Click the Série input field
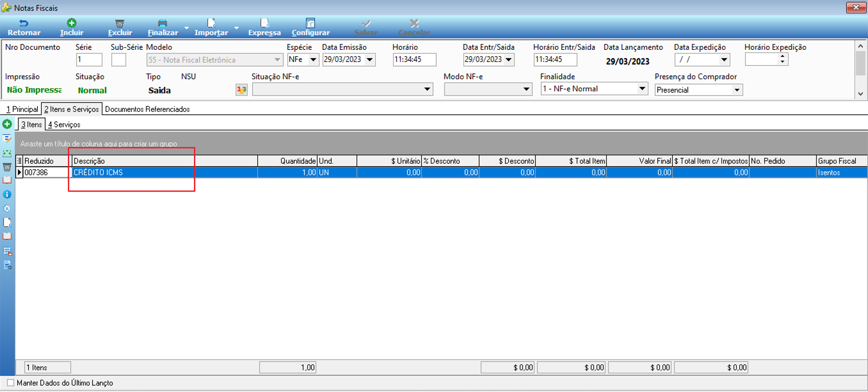The image size is (868, 392). click(89, 60)
